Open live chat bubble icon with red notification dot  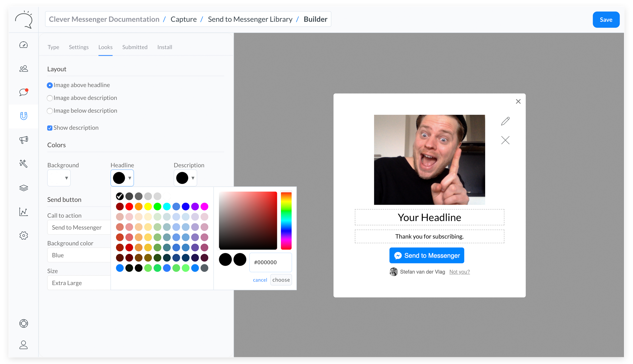pyautogui.click(x=23, y=92)
